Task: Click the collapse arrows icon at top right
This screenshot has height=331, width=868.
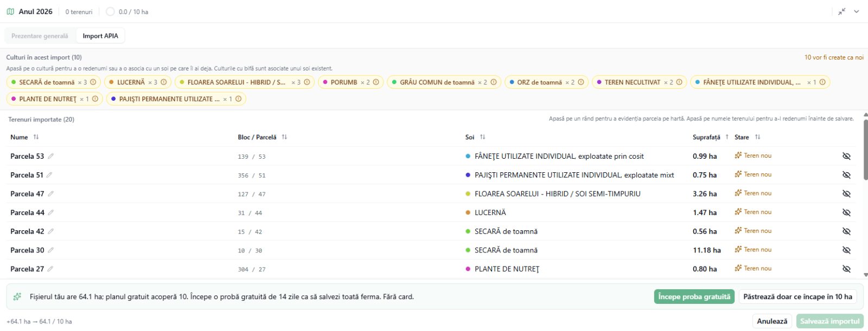Action: click(842, 11)
